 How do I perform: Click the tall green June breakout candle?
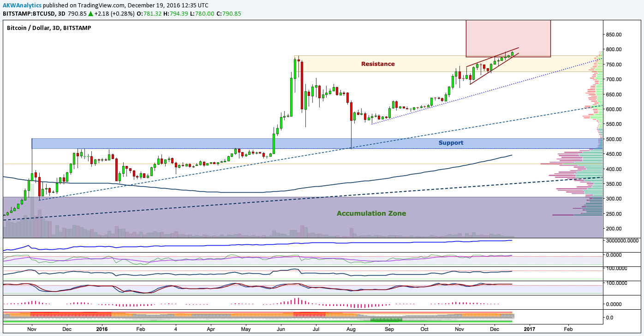(291, 97)
